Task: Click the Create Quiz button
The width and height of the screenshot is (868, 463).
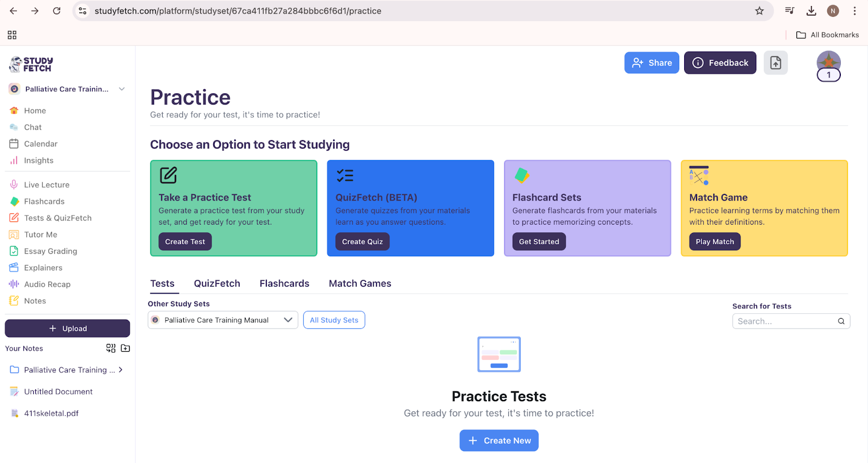Action: 362,242
